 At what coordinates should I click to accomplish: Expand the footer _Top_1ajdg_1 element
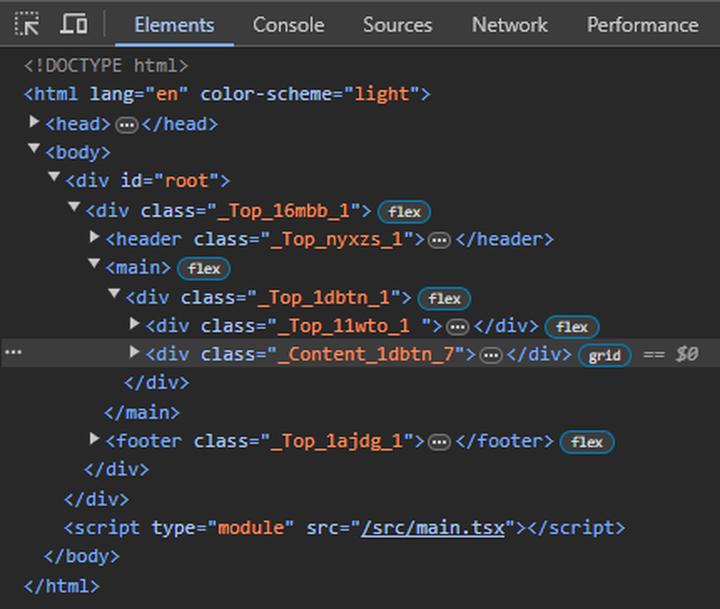tap(94, 439)
